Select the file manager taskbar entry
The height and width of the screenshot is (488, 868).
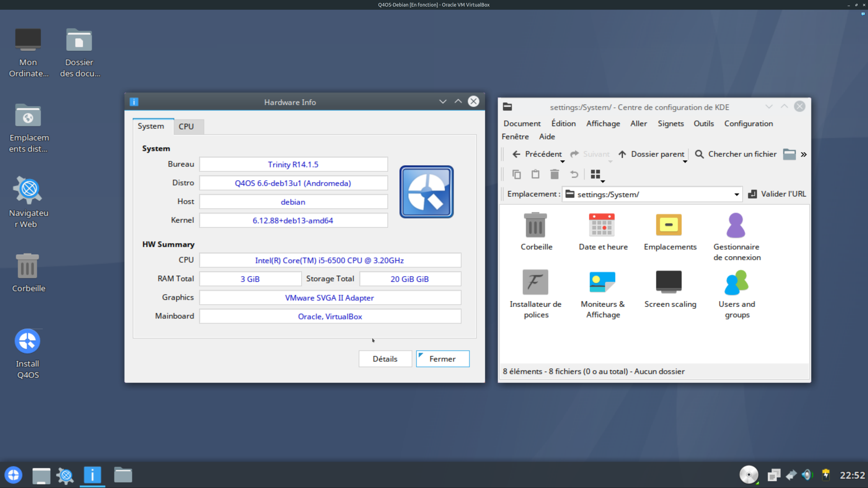123,475
